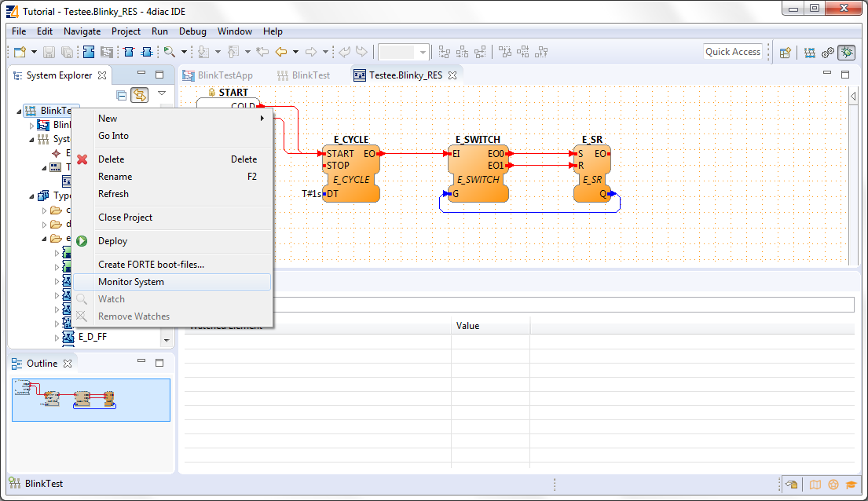Click the search magnifier toolbar icon
Image resolution: width=868 pixels, height=501 pixels.
click(169, 52)
